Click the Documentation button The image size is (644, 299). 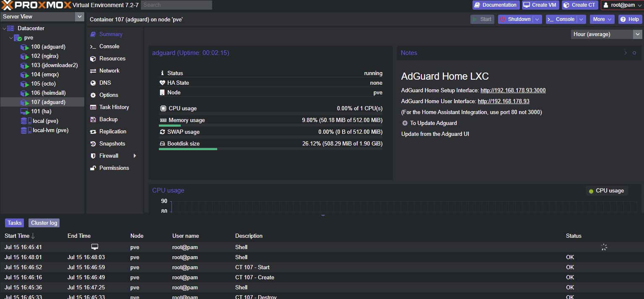click(x=496, y=5)
